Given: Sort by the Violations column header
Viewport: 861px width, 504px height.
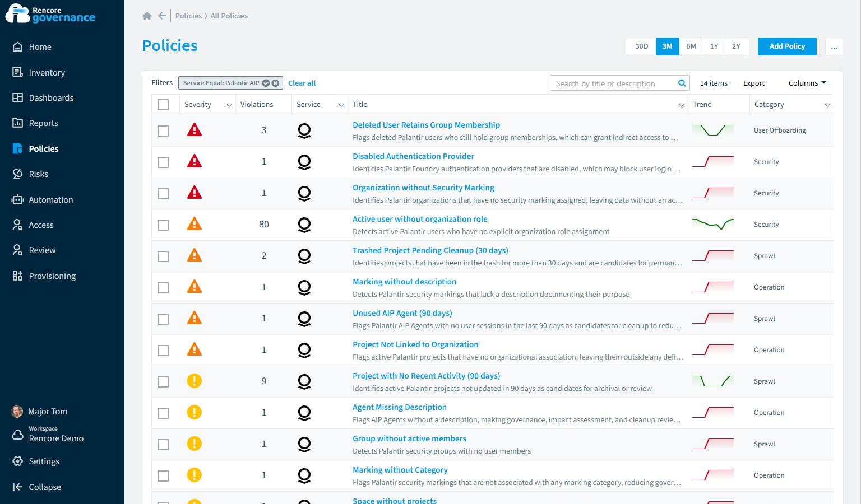Looking at the screenshot, I should (x=257, y=105).
